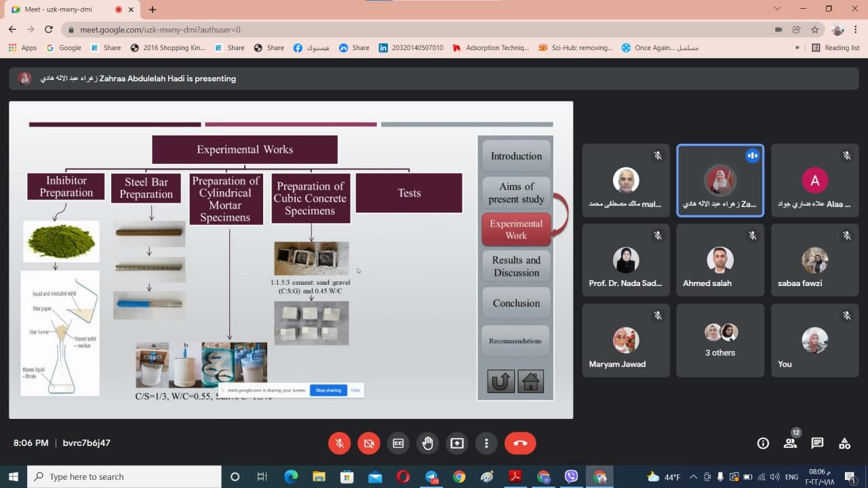Open the chat with everyone panel
This screenshot has width=868, height=488.
click(817, 443)
